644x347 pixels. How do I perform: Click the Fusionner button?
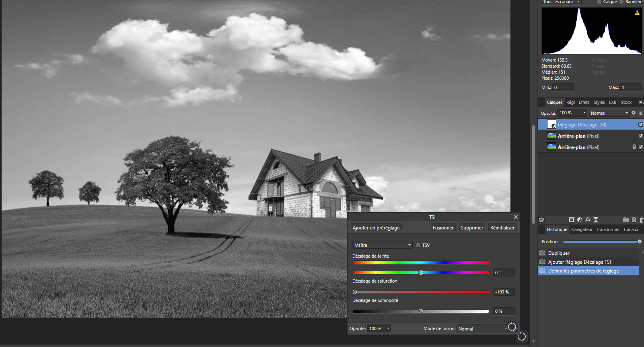443,228
